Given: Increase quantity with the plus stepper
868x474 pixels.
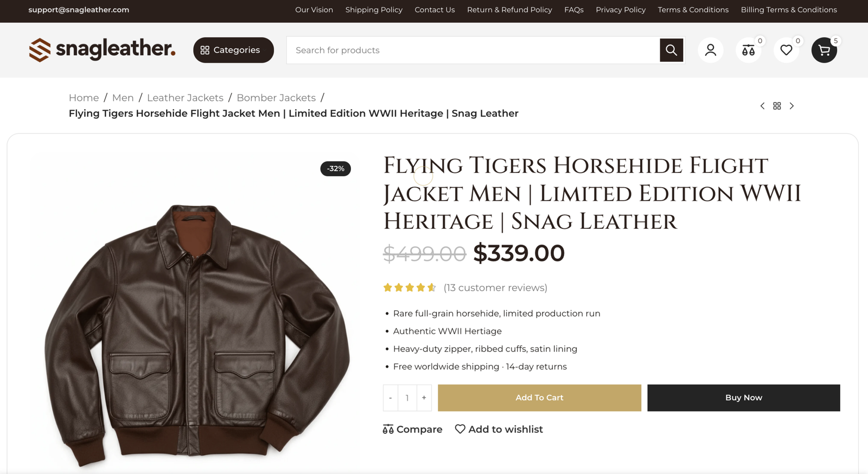Looking at the screenshot, I should pyautogui.click(x=424, y=398).
